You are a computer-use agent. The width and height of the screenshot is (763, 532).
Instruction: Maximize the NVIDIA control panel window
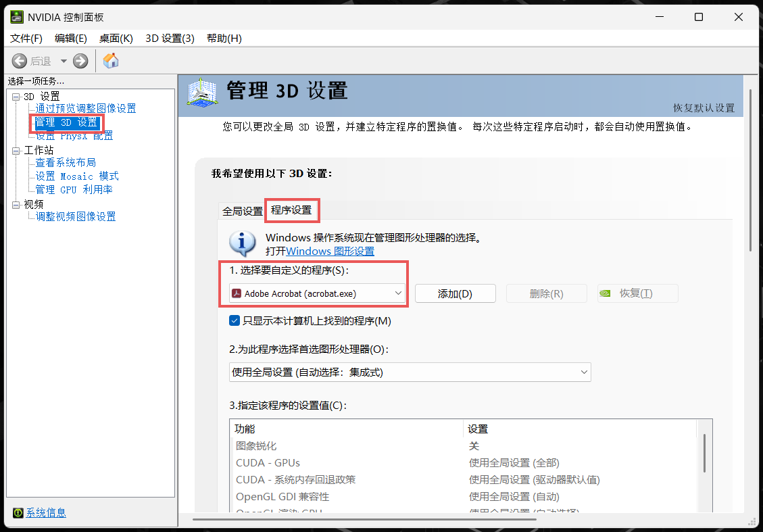tap(699, 17)
